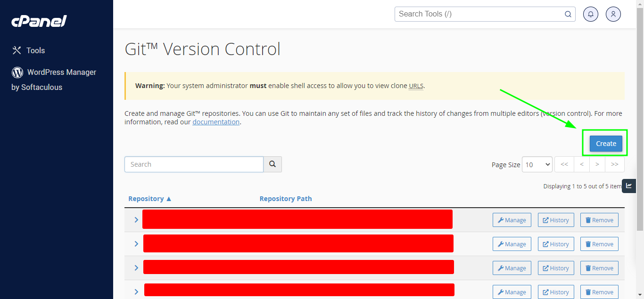Go to the last page of results
The image size is (644, 299).
pos(615,164)
